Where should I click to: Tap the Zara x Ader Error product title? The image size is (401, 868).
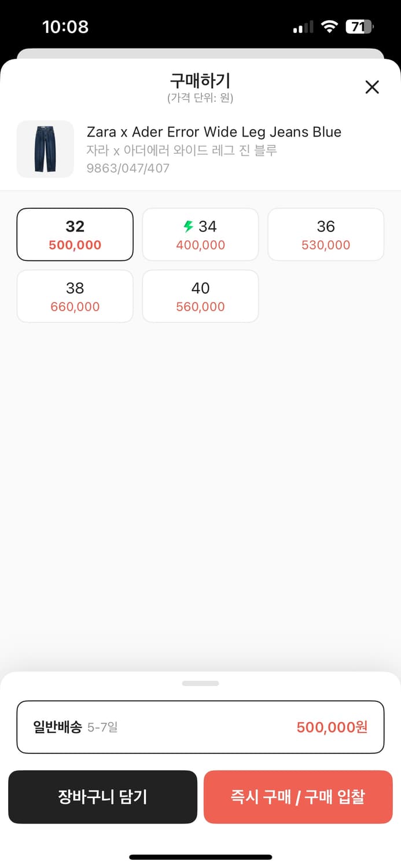[214, 132]
